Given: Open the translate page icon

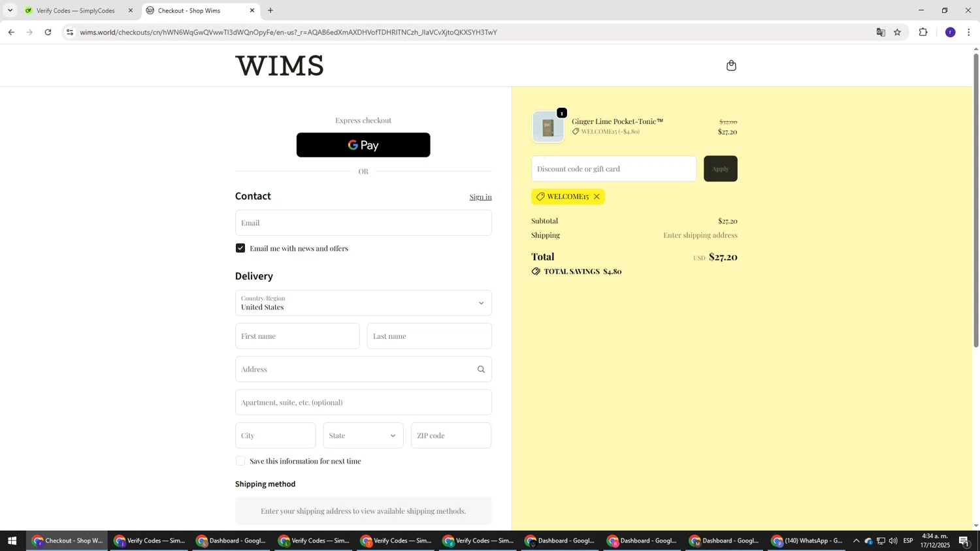Looking at the screenshot, I should (881, 32).
